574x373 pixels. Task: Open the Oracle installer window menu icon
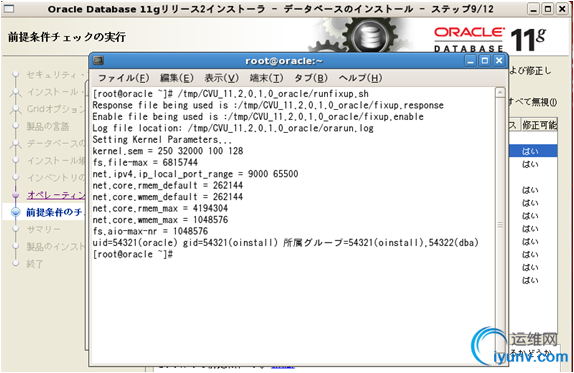coord(8,8)
